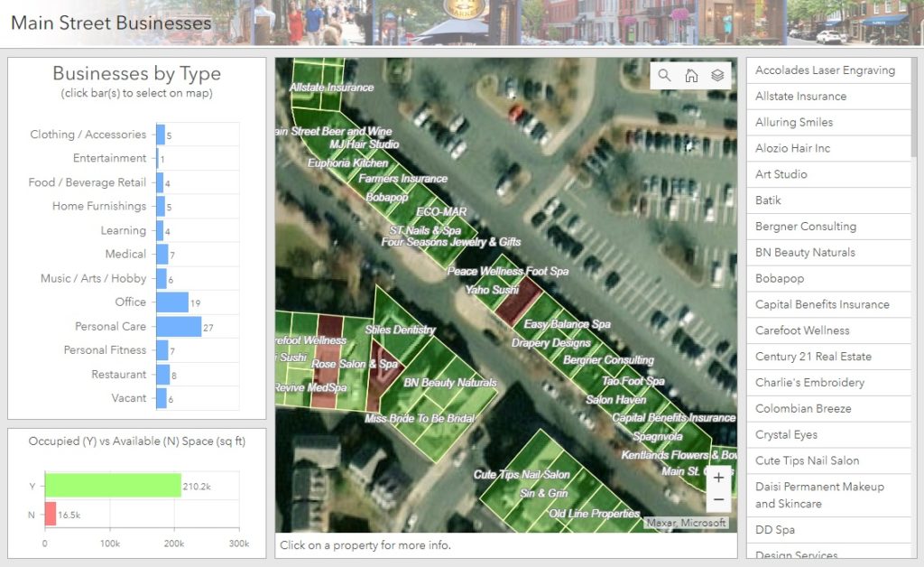Click ECO-MAR property on the map

pyautogui.click(x=441, y=211)
